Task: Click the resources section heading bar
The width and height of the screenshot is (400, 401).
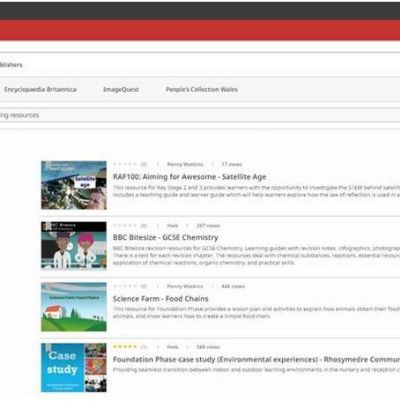Action: [200, 115]
